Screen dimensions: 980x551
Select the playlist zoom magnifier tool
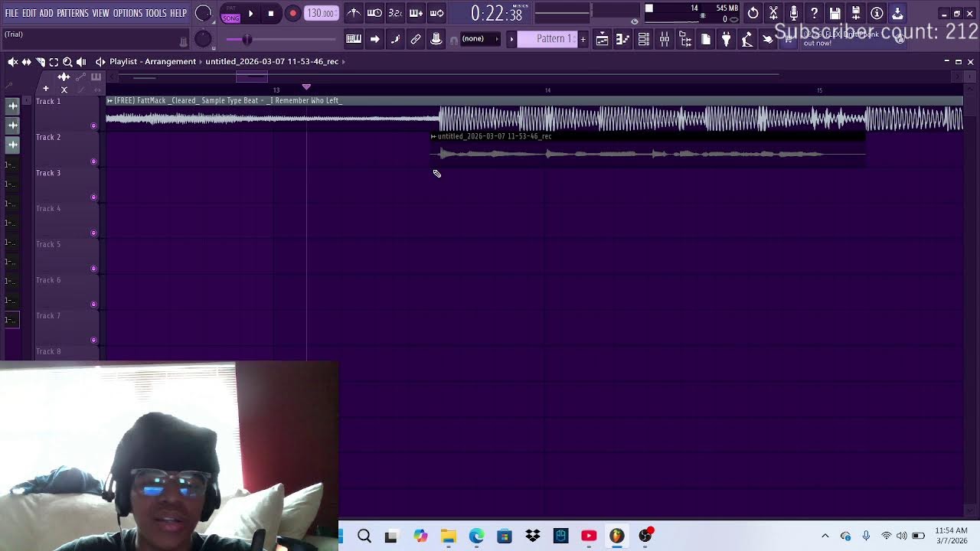[67, 61]
